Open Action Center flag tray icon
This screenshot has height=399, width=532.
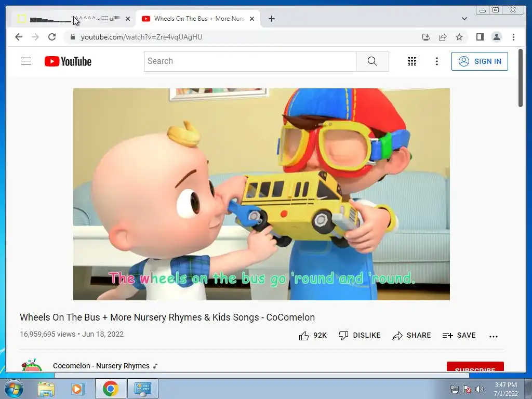point(467,389)
